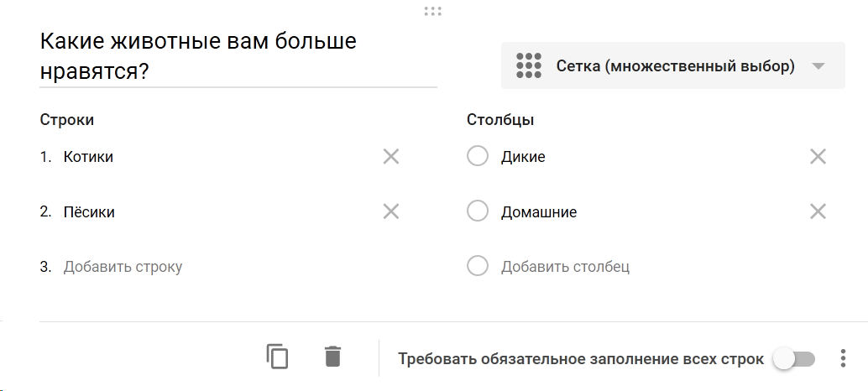Select the radio circle next to Дикие

click(x=477, y=157)
